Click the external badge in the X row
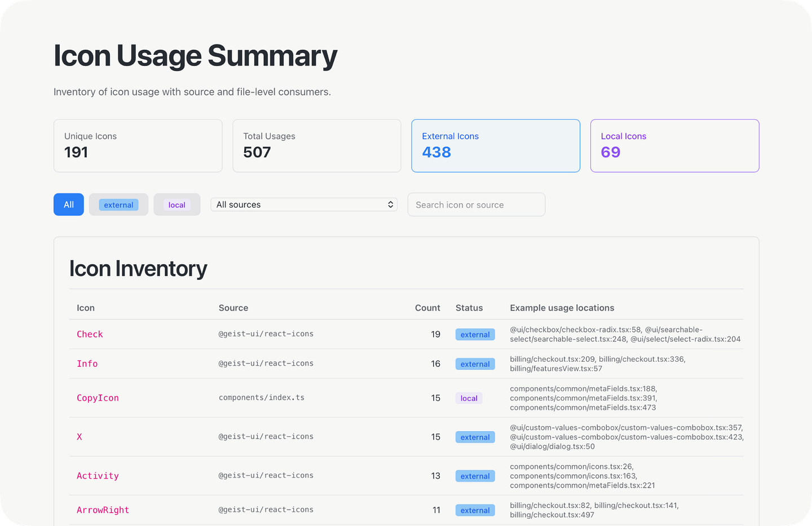The height and width of the screenshot is (526, 812). click(475, 437)
